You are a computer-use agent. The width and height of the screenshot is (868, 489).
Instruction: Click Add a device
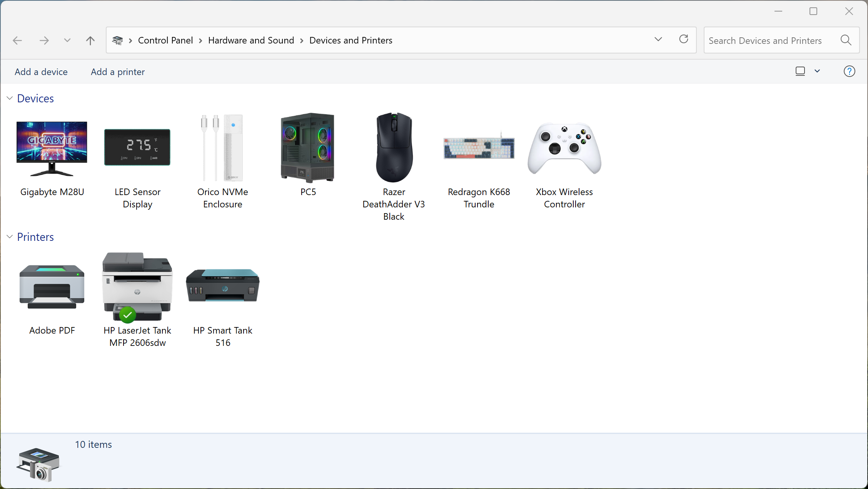pos(41,72)
